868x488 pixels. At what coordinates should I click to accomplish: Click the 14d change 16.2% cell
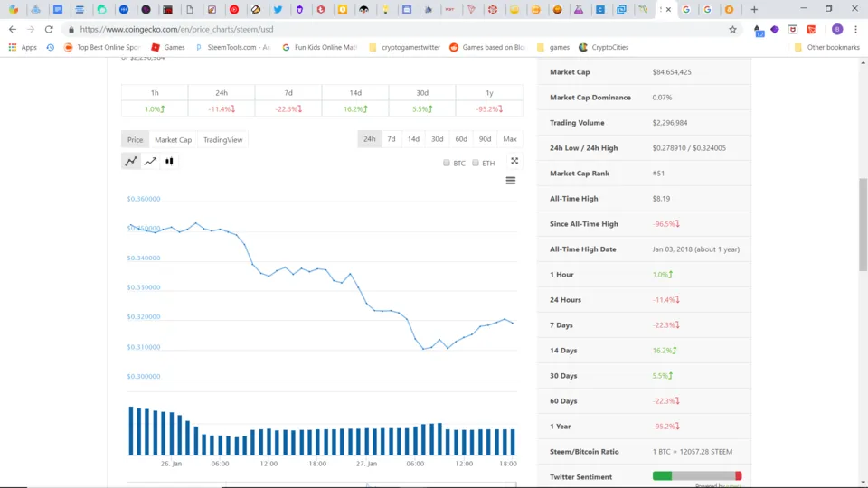click(355, 109)
